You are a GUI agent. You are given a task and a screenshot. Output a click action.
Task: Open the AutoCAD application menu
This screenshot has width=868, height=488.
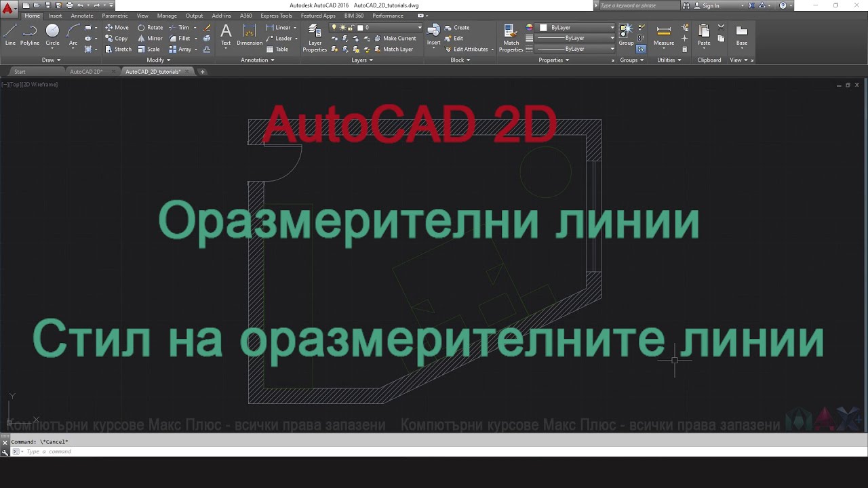(x=8, y=9)
